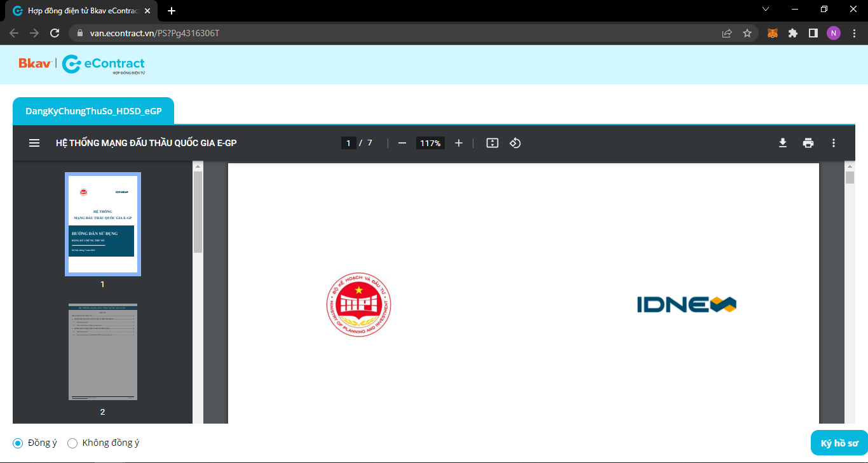The image size is (868, 463).
Task: Open the browser extensions puzzle icon
Action: click(x=793, y=33)
